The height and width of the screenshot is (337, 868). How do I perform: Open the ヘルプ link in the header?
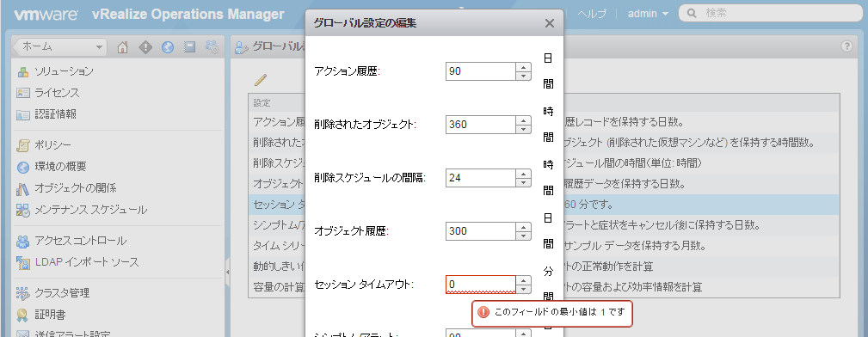pos(592,13)
